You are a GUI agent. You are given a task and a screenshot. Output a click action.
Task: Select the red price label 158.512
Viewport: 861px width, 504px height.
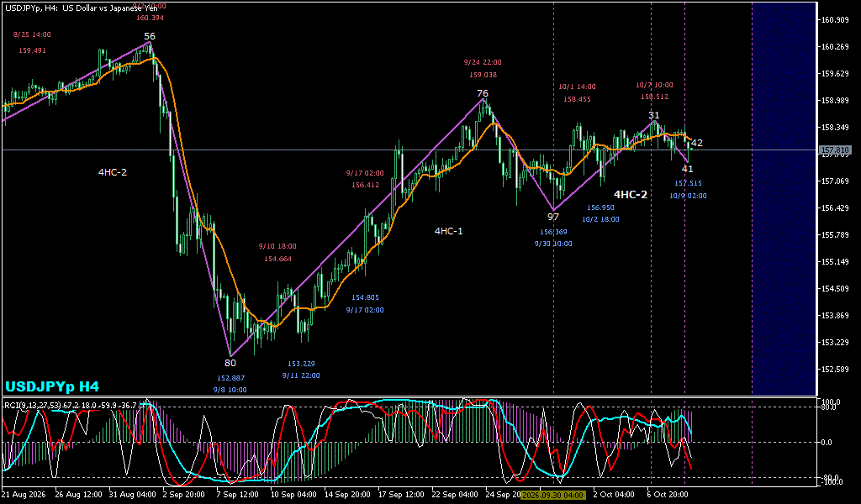click(x=654, y=97)
